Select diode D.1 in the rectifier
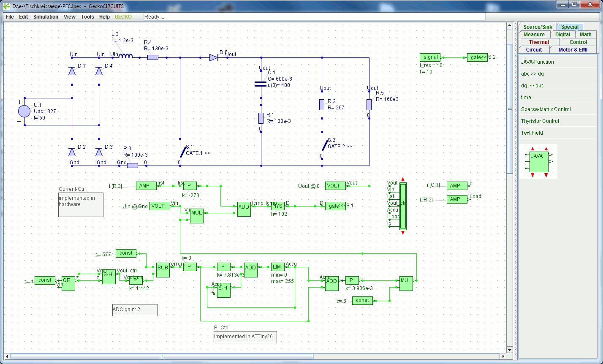The image size is (603, 364). click(x=72, y=71)
